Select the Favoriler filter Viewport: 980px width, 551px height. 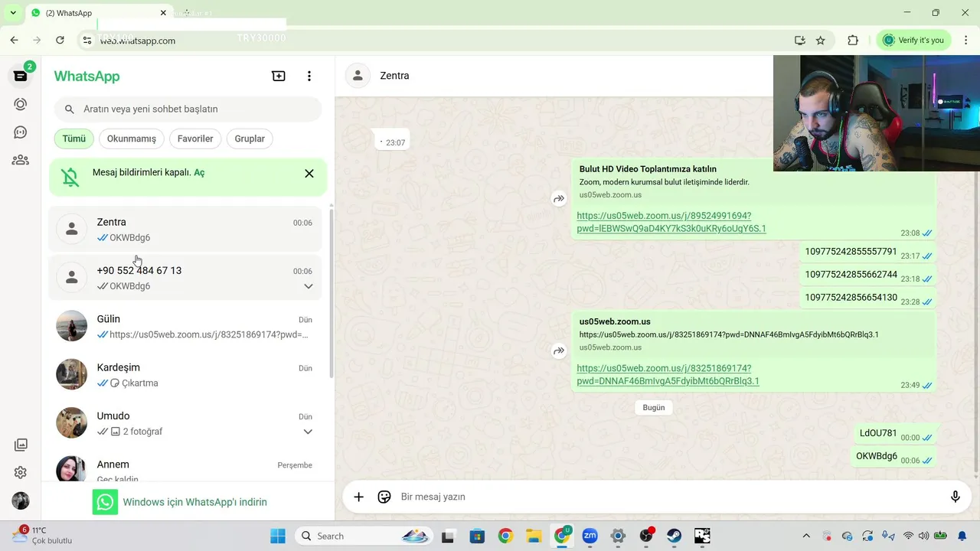pyautogui.click(x=195, y=139)
